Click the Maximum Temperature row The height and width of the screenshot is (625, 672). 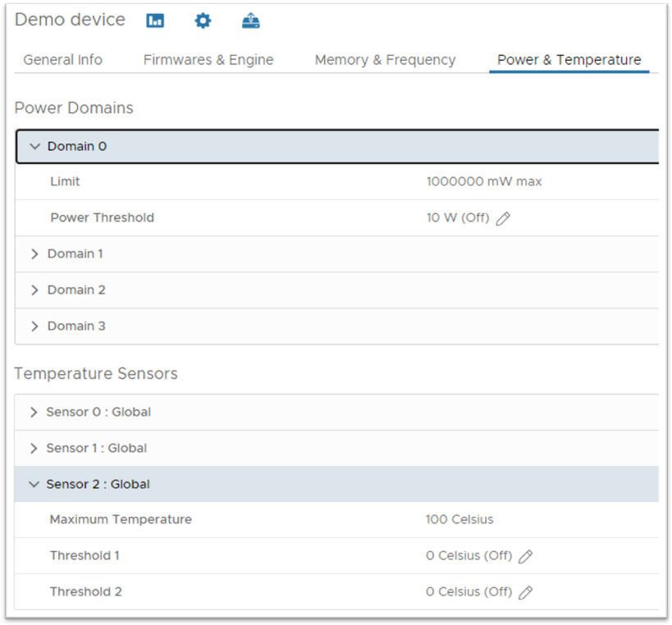click(121, 520)
